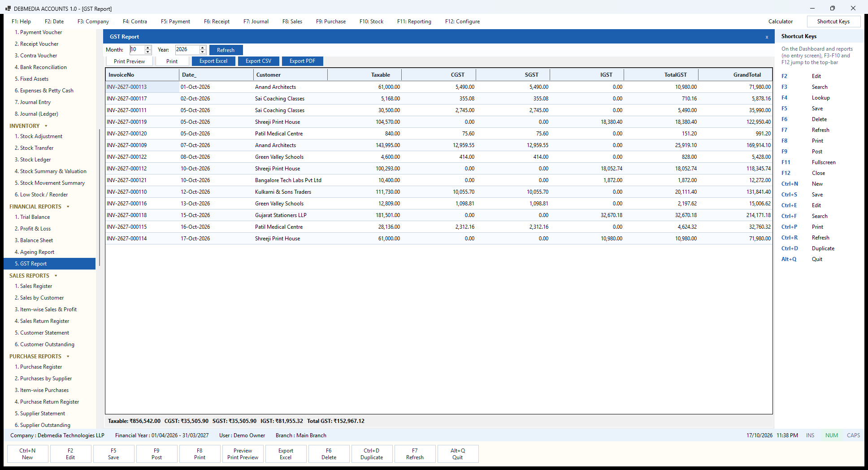
Task: Open the F8: Sales menu
Action: pyautogui.click(x=292, y=22)
